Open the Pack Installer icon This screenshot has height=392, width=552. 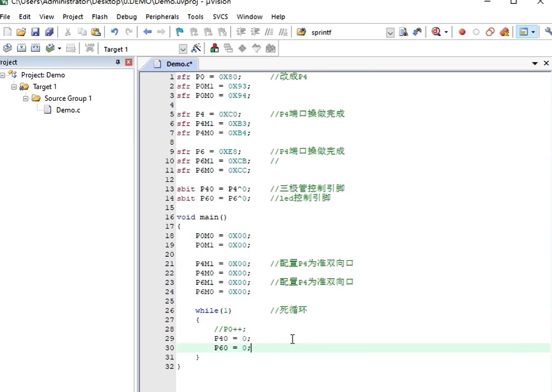(x=270, y=48)
